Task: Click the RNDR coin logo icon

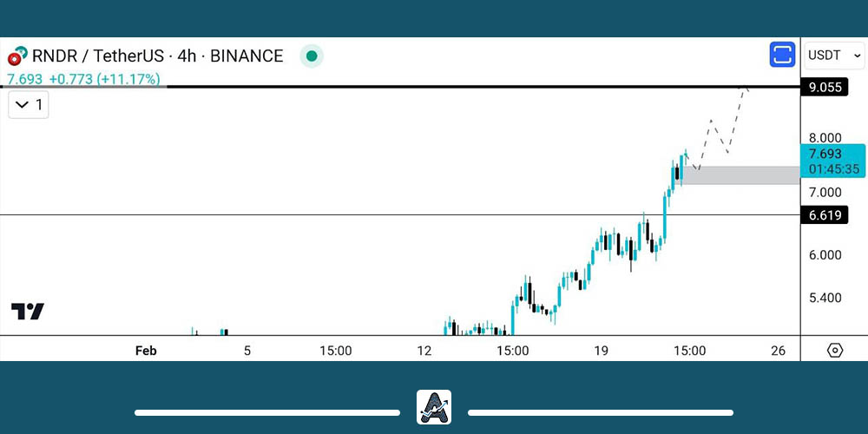Action: tap(15, 56)
